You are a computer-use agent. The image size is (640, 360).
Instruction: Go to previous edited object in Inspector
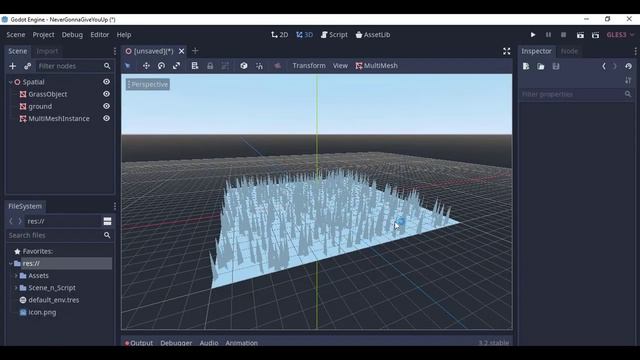(x=604, y=66)
